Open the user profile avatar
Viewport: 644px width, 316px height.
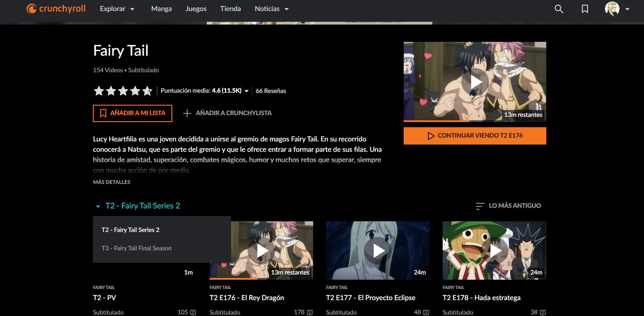tap(612, 9)
